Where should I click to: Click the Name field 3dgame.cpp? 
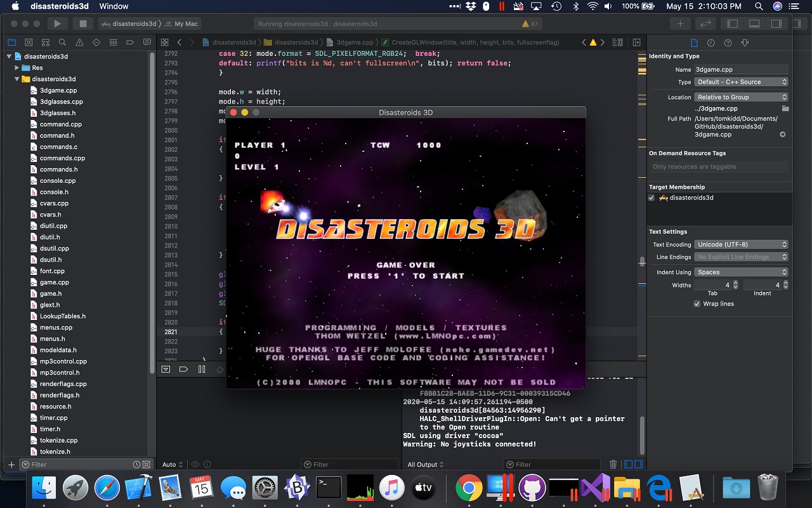coord(741,69)
